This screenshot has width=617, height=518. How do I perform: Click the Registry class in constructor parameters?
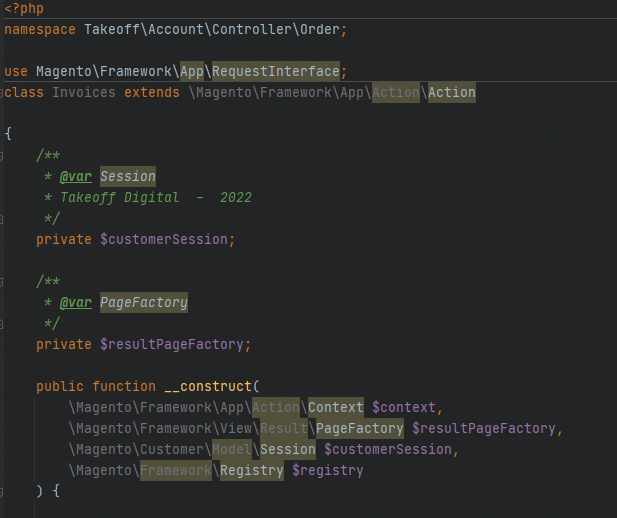[251, 470]
